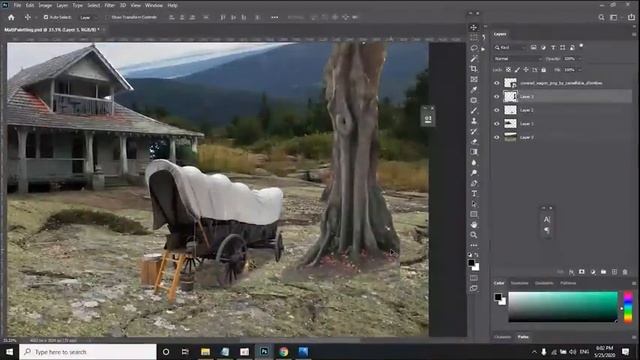Open the Fill dropdown arrow
The image size is (640, 360).
click(x=580, y=70)
